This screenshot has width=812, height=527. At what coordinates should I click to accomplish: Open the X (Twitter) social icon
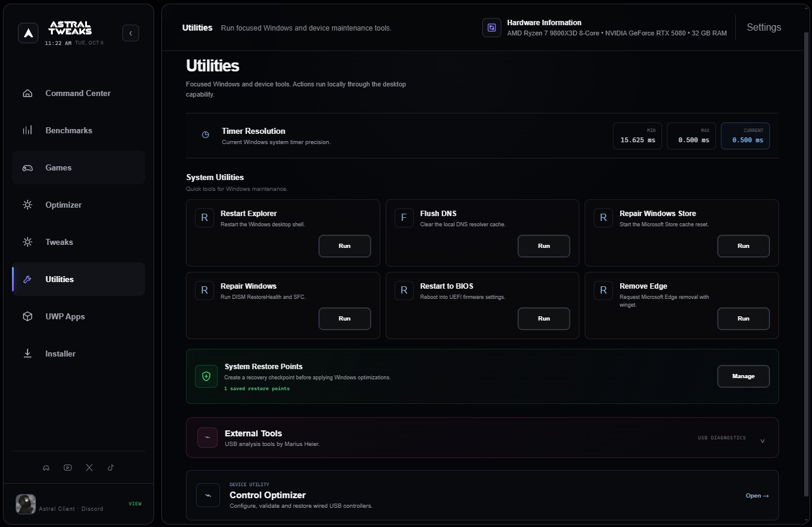tap(89, 468)
